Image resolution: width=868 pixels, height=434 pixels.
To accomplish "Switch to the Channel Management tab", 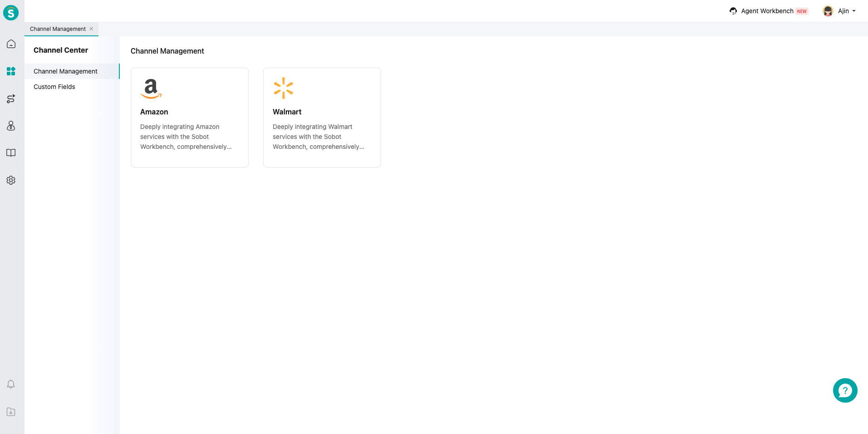I will pos(58,29).
